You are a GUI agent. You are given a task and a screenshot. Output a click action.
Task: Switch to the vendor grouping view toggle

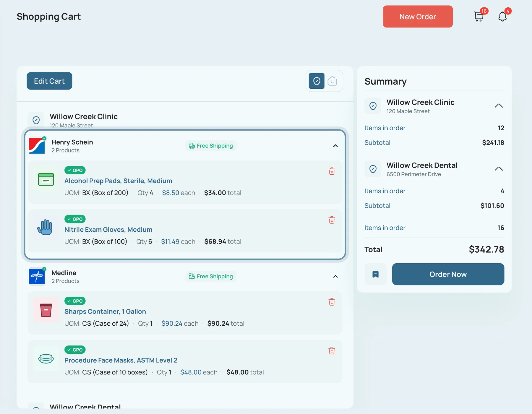[x=332, y=81]
